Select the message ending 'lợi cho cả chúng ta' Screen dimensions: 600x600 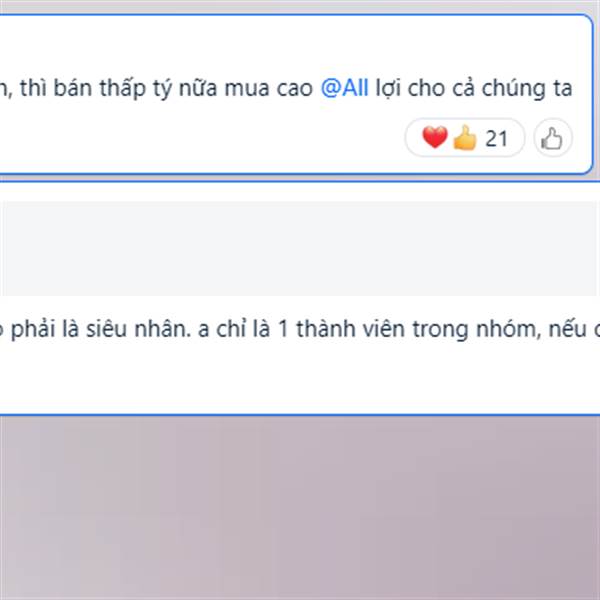point(296,95)
